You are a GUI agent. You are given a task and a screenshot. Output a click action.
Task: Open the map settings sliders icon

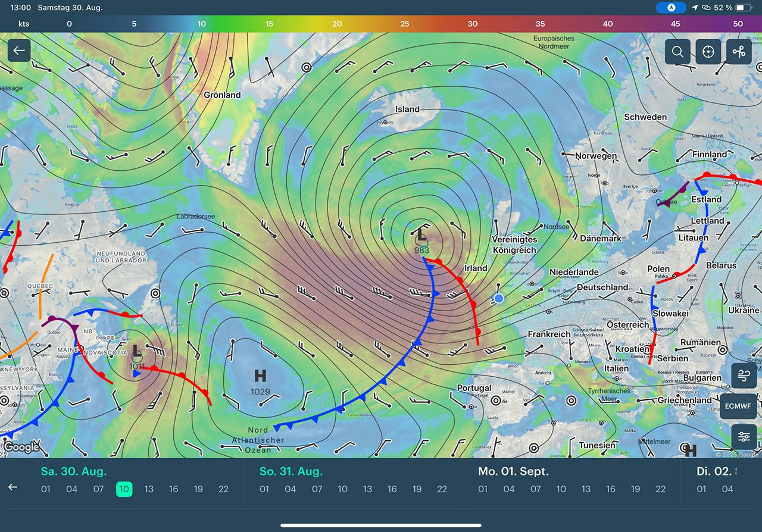(x=744, y=437)
